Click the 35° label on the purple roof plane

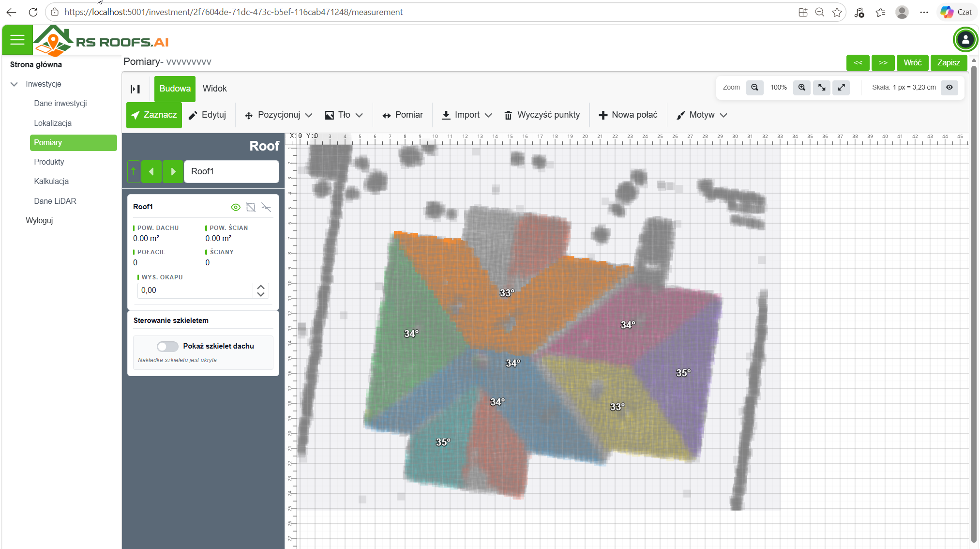tap(683, 373)
